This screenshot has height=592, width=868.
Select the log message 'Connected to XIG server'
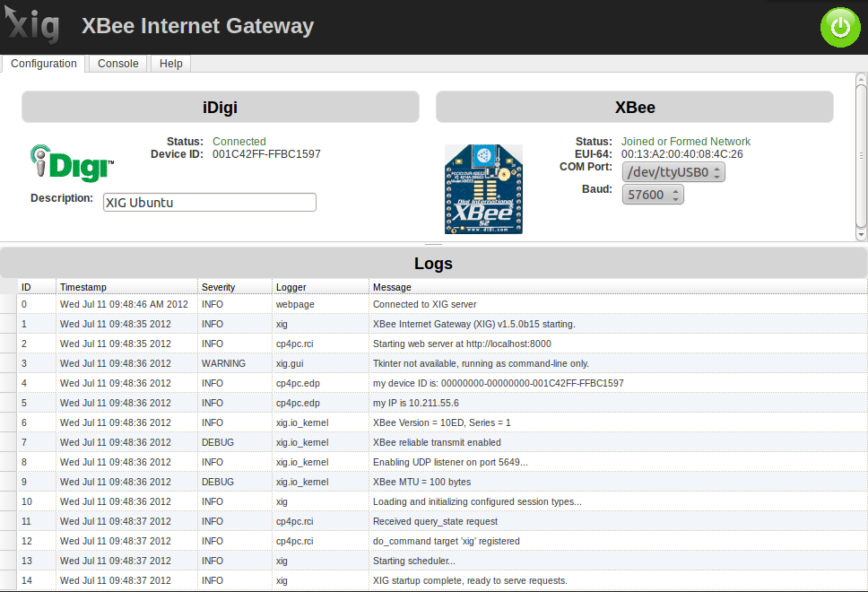tap(425, 304)
